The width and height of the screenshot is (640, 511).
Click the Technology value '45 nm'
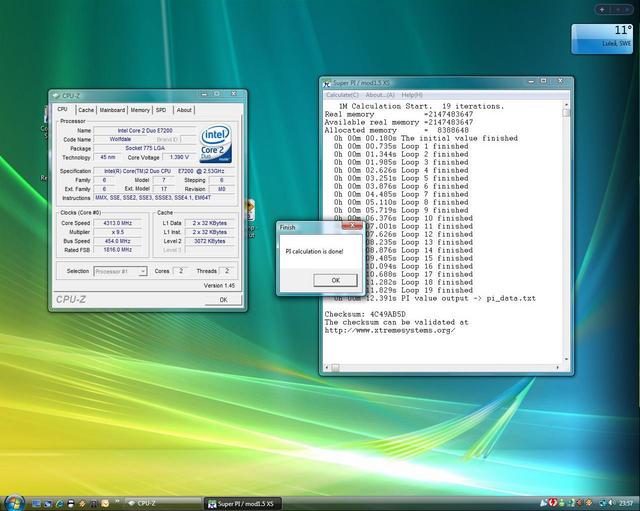(108, 157)
